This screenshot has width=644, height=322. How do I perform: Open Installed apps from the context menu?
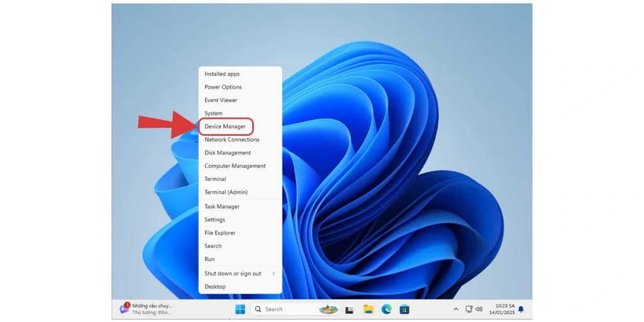click(222, 74)
